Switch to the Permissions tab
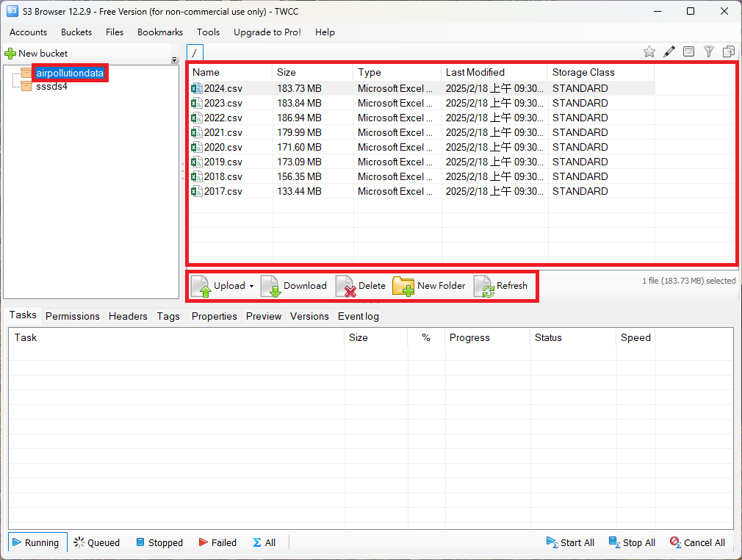The width and height of the screenshot is (742, 560). point(73,316)
